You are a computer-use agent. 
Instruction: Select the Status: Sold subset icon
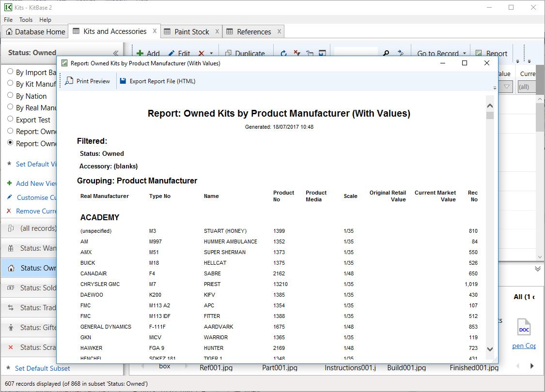(x=11, y=288)
